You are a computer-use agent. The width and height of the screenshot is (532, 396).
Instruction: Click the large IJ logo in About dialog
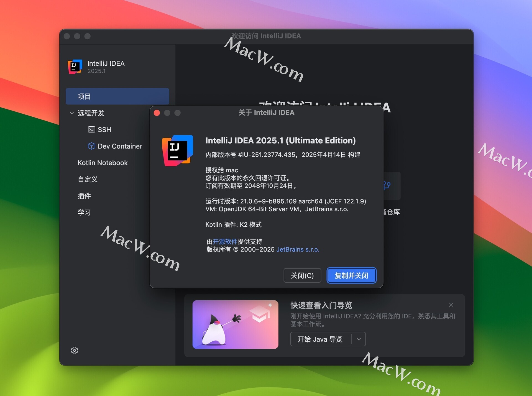click(177, 150)
